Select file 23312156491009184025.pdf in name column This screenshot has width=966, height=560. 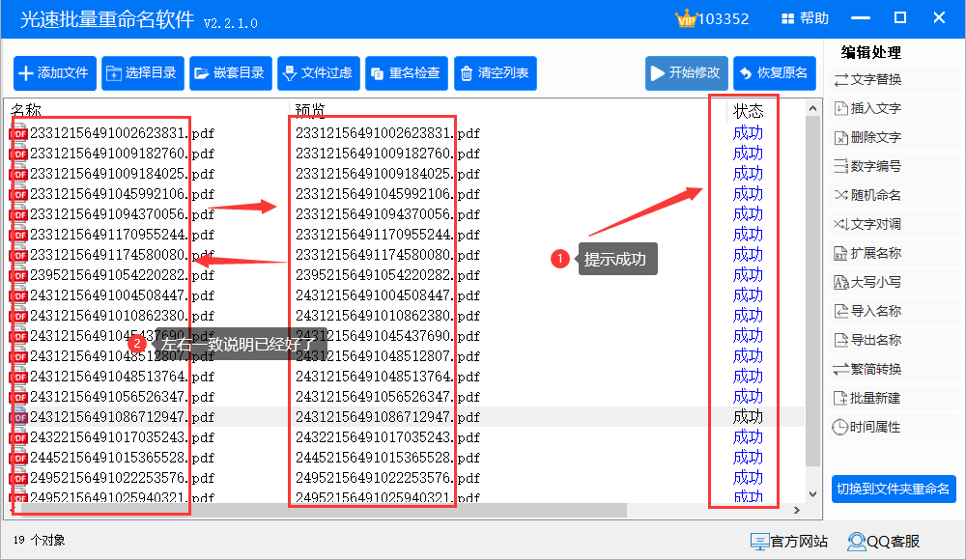click(x=122, y=174)
